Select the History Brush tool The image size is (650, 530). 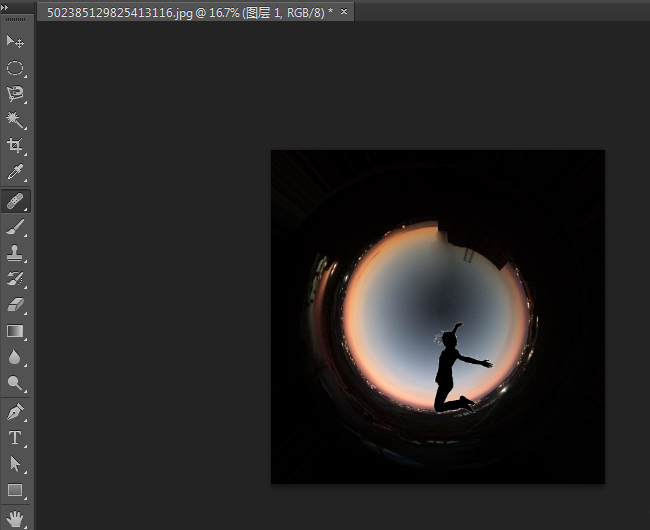pos(15,279)
